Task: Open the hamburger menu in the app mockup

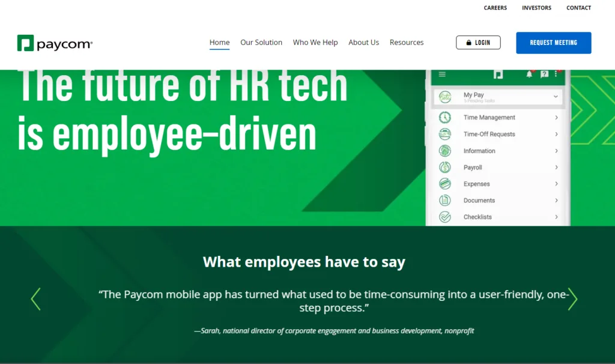Action: pos(442,74)
